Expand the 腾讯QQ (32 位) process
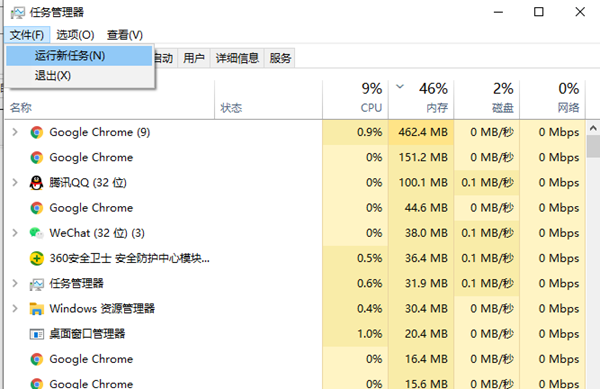Screen dimensions: 600x389 15,182
